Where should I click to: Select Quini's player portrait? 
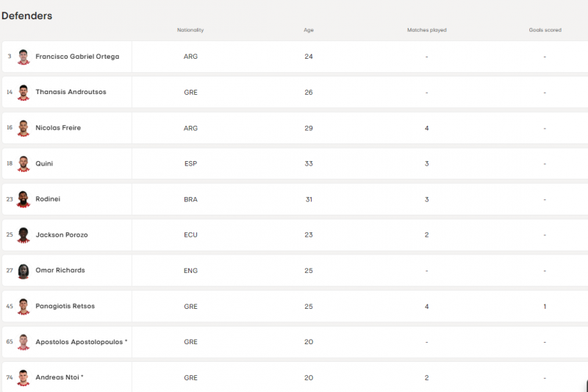pos(24,163)
